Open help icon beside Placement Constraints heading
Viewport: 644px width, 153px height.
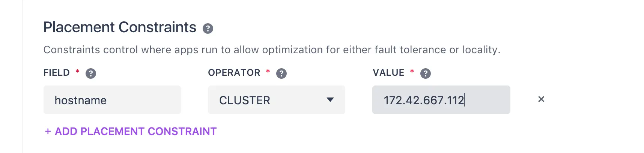pyautogui.click(x=208, y=28)
